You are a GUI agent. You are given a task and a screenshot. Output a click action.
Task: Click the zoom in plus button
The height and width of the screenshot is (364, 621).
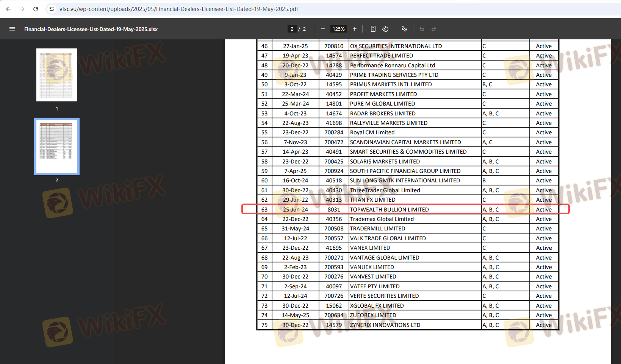click(x=355, y=29)
